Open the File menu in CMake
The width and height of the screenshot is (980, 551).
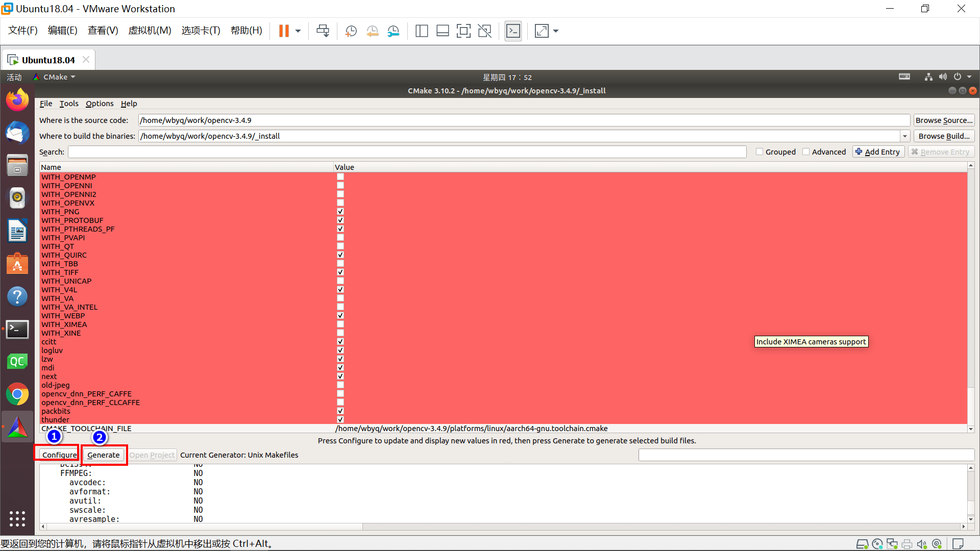pyautogui.click(x=45, y=103)
